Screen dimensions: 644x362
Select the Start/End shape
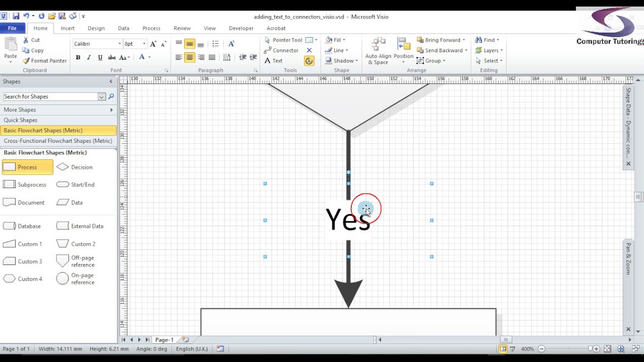pyautogui.click(x=76, y=185)
